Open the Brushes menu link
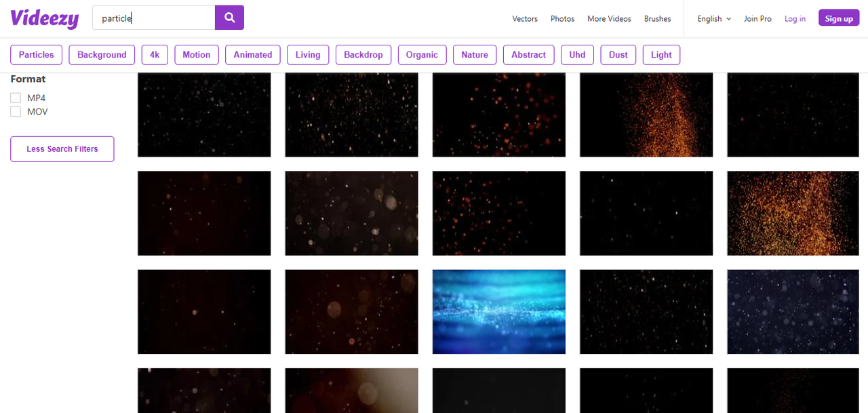This screenshot has width=868, height=413. tap(658, 19)
